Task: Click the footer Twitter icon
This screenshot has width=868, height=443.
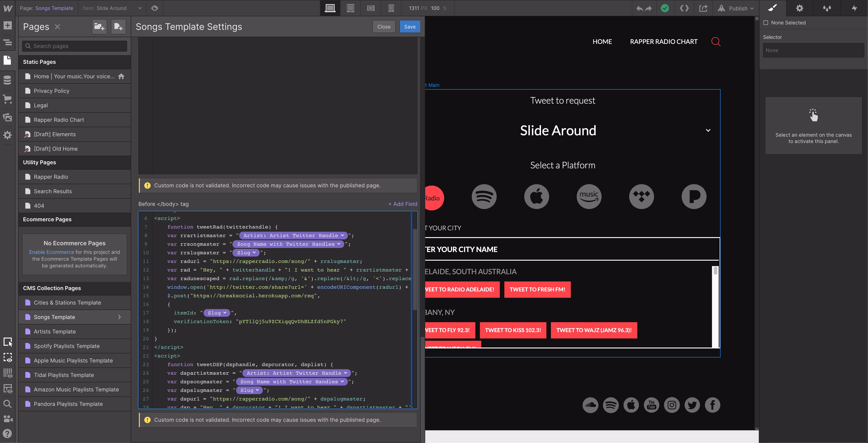Action: point(692,405)
